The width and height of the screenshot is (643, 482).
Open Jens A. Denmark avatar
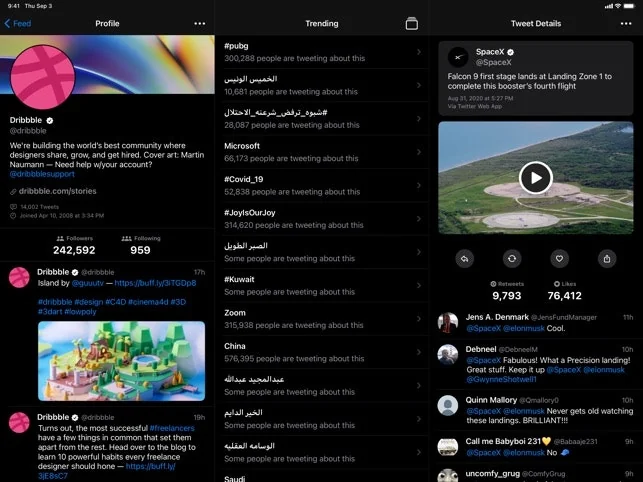(x=448, y=322)
